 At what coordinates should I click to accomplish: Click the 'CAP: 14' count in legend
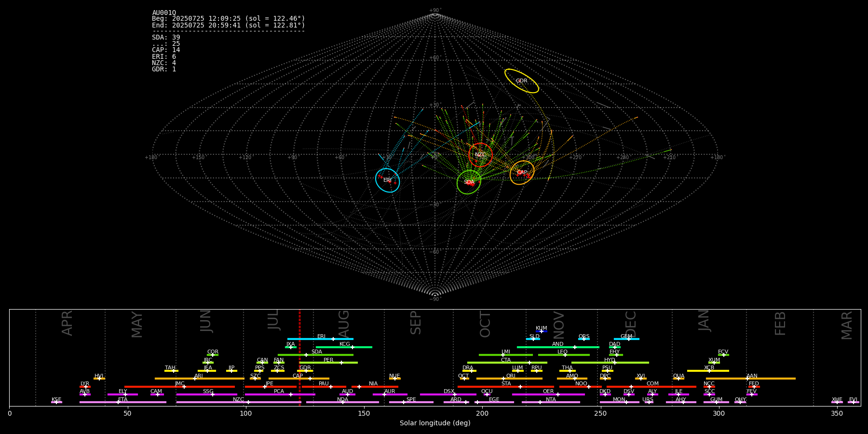coord(166,50)
